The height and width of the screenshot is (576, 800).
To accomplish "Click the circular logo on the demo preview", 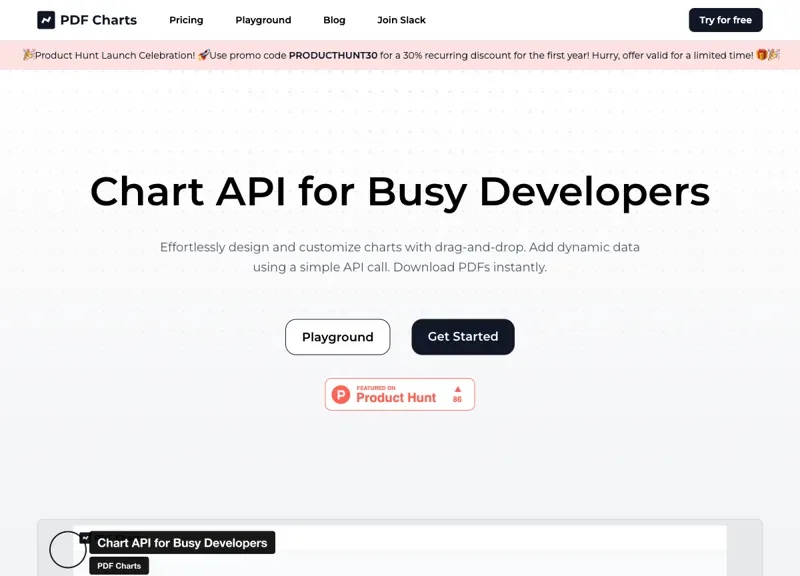I will tap(67, 549).
